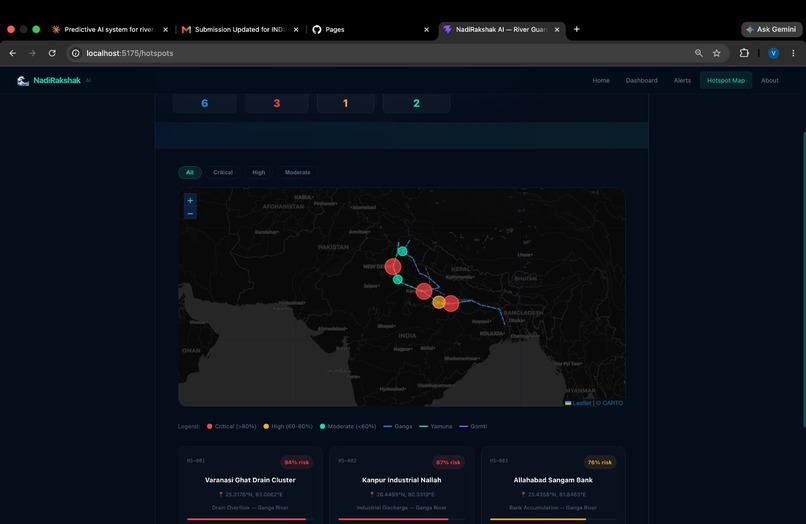The width and height of the screenshot is (806, 524).
Task: Bookmark this page with the star icon
Action: [717, 53]
